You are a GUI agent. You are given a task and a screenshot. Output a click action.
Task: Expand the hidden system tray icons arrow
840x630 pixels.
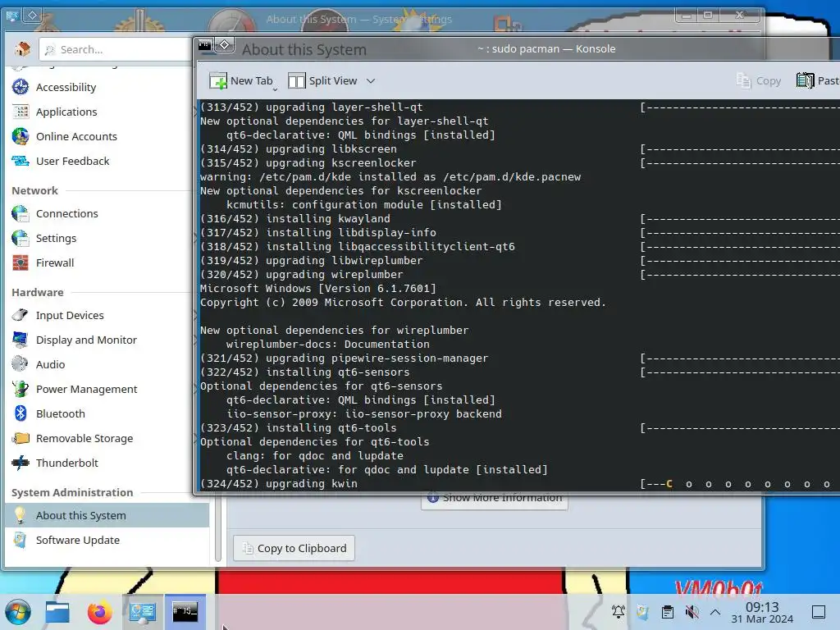[715, 612]
